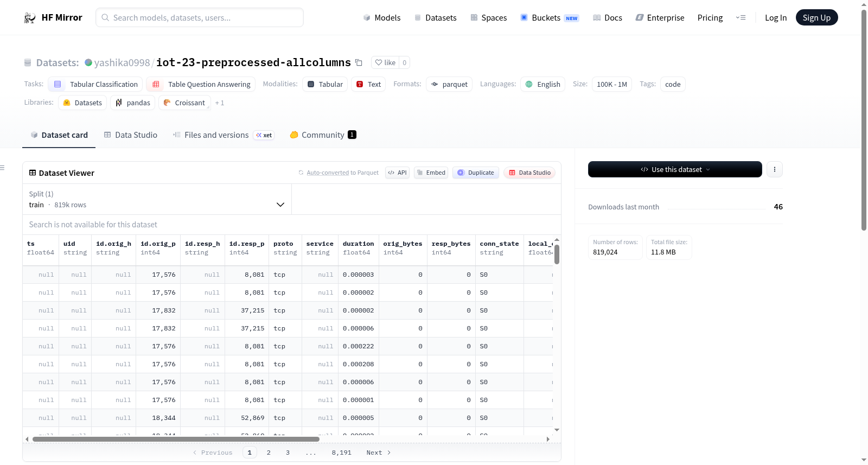The height and width of the screenshot is (465, 868).
Task: Click the table scroll-down arrow
Action: point(557,430)
